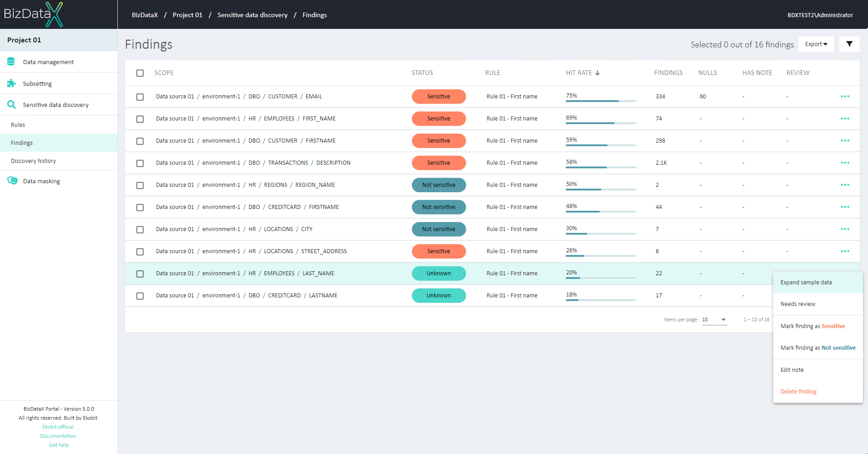Open the filter funnel button

coord(849,44)
